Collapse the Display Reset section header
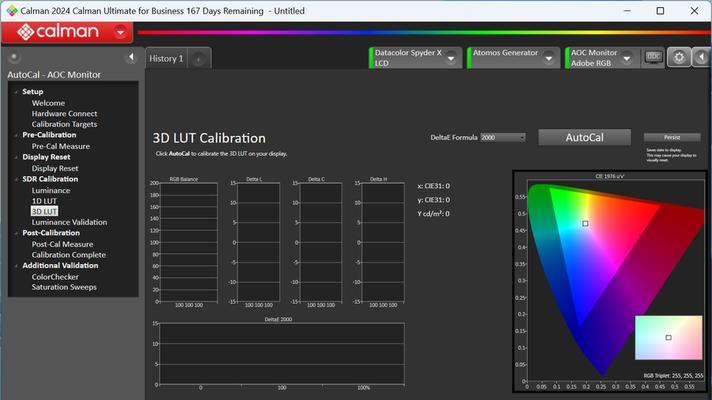Viewport: 712px width, 400px height. (16, 157)
